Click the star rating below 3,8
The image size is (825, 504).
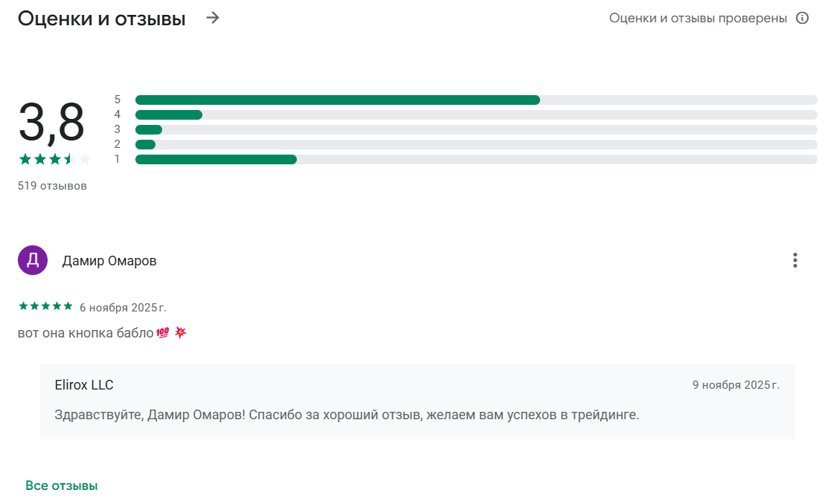coord(54,159)
